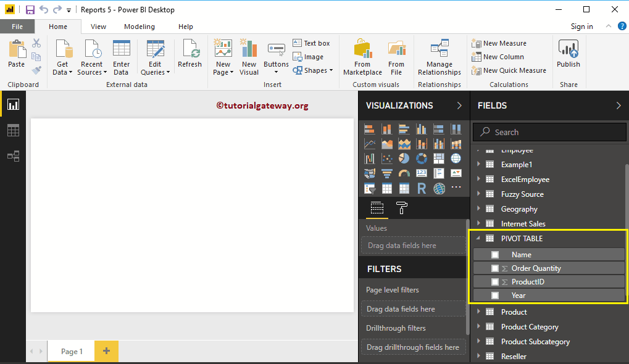Select the Card 123 visual
Image resolution: width=629 pixels, height=364 pixels.
421,173
